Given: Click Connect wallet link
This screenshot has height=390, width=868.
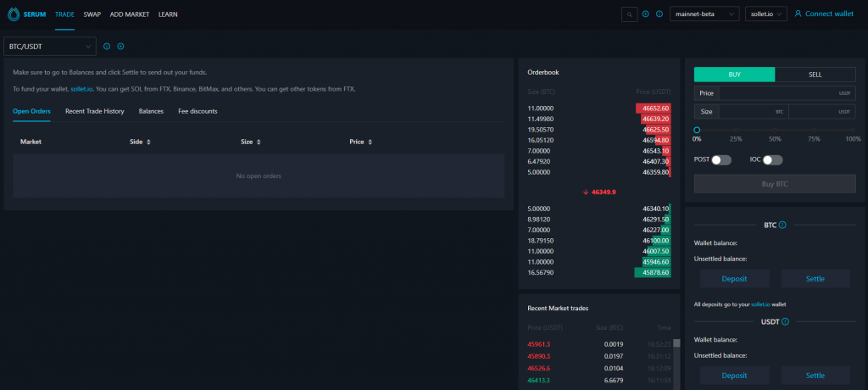Looking at the screenshot, I should click(823, 14).
